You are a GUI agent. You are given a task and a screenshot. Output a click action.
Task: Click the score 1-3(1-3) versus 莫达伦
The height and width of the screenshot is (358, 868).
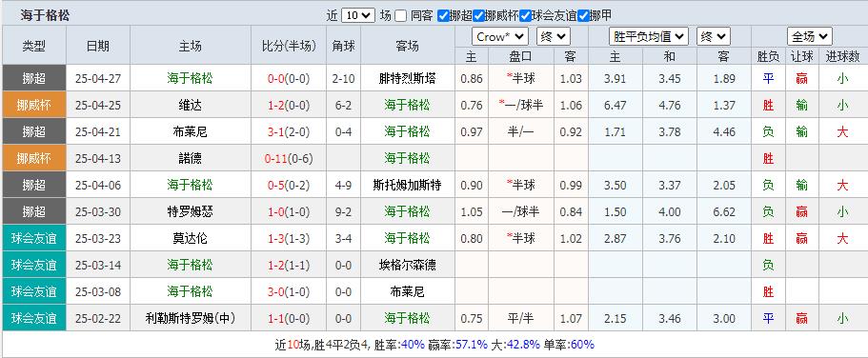tap(289, 238)
